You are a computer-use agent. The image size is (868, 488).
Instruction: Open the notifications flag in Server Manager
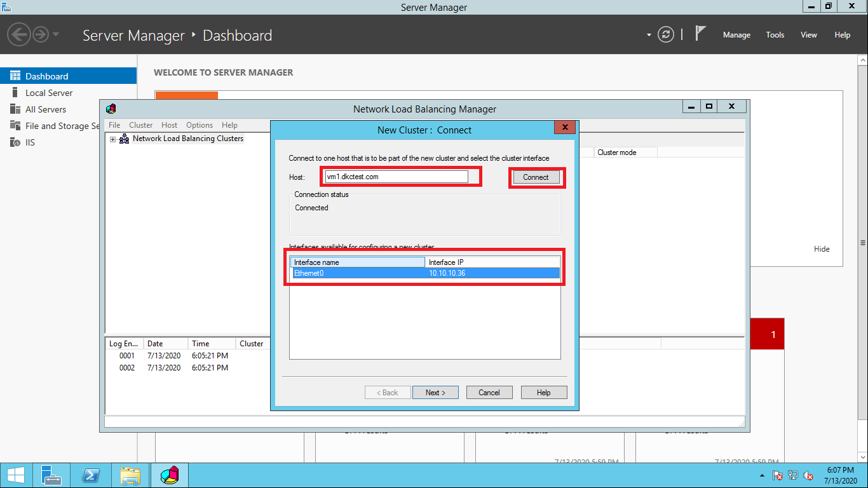click(700, 34)
